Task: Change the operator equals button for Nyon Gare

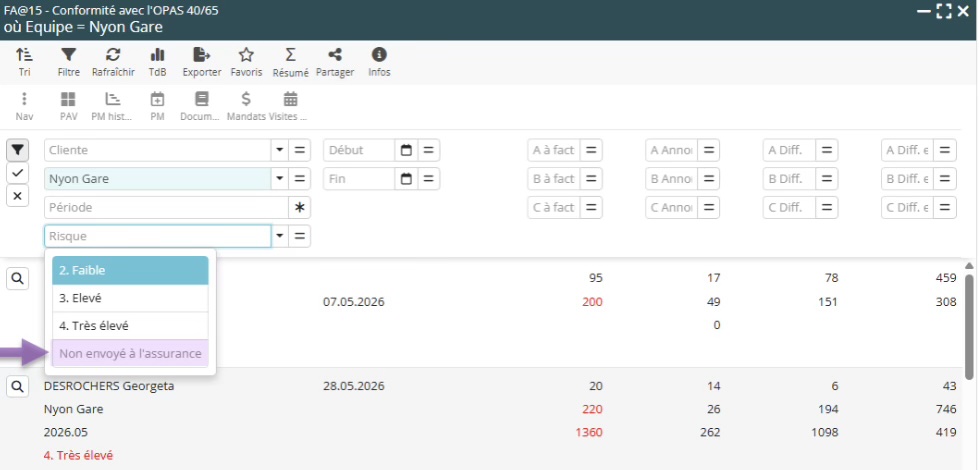Action: click(300, 179)
